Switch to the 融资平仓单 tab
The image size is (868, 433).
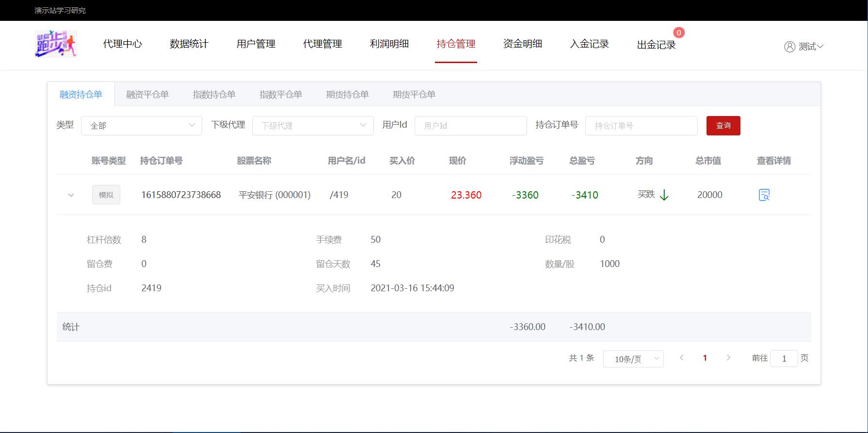pyautogui.click(x=147, y=94)
